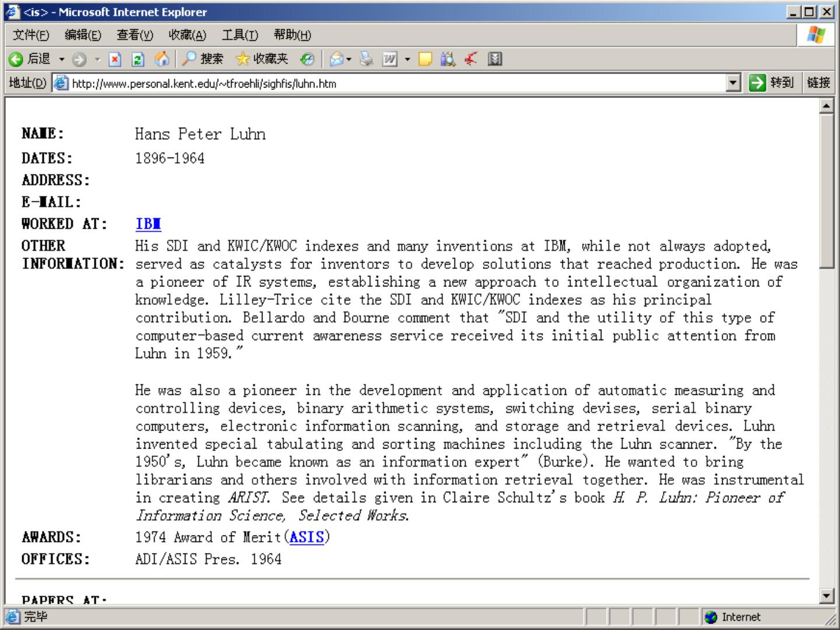Click the 'OFFICES:' label
Screen dimensions: 840x630
(x=55, y=559)
